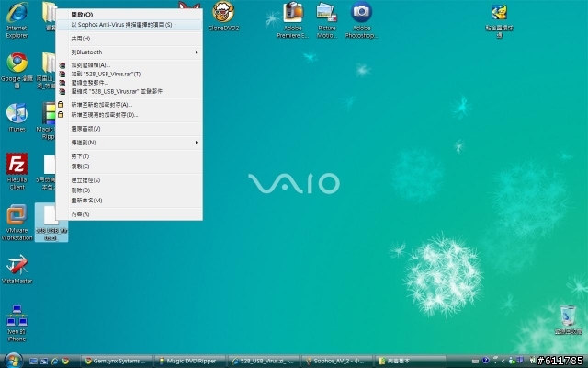Switch to Sophos_AV_2 taskbar window
The height and width of the screenshot is (368, 588).
pyautogui.click(x=337, y=362)
